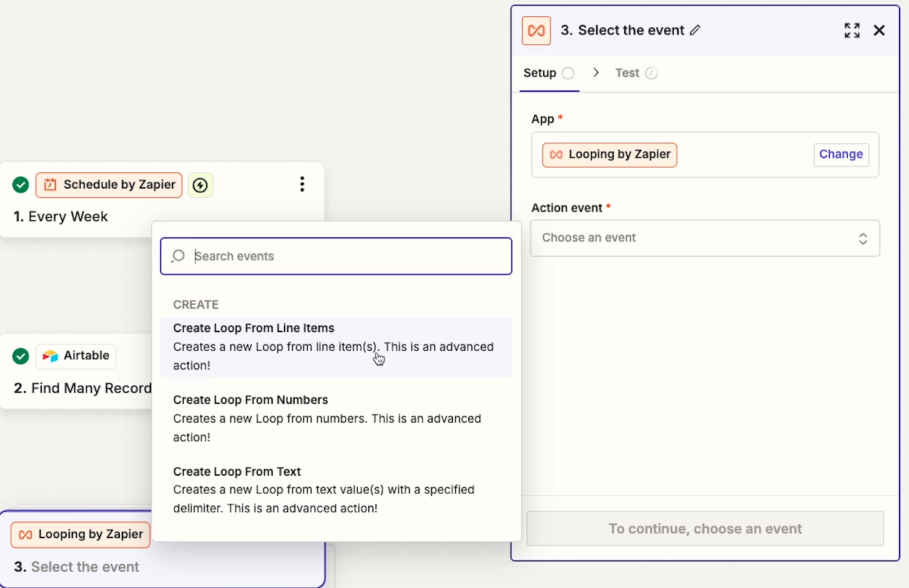
Task: Click the lightning trigger icon on step 1
Action: (x=200, y=185)
